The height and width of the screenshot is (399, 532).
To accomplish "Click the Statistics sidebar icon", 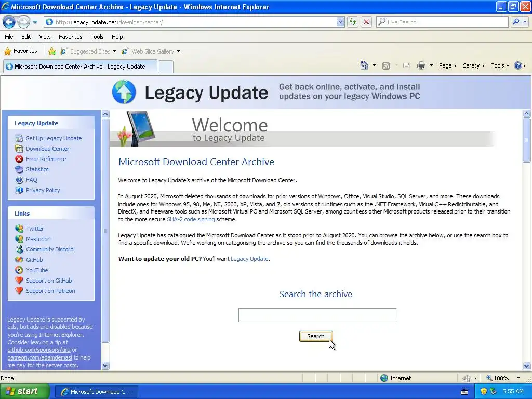I will tap(19, 169).
